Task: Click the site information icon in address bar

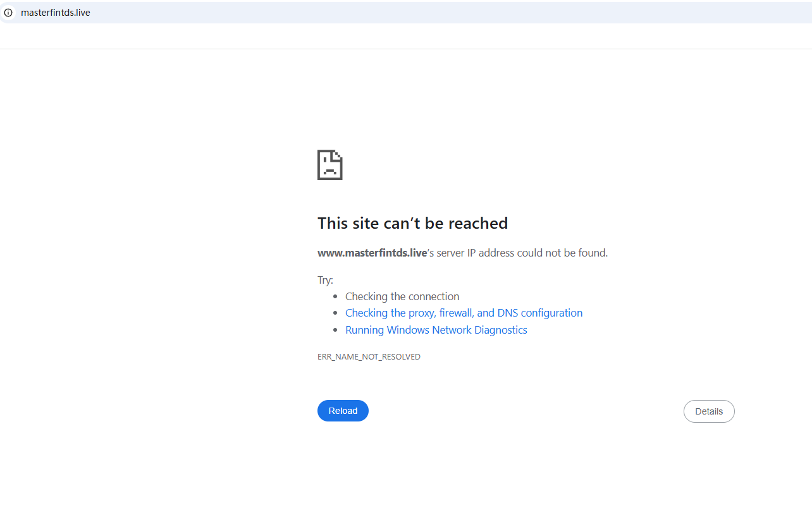Action: [8, 13]
